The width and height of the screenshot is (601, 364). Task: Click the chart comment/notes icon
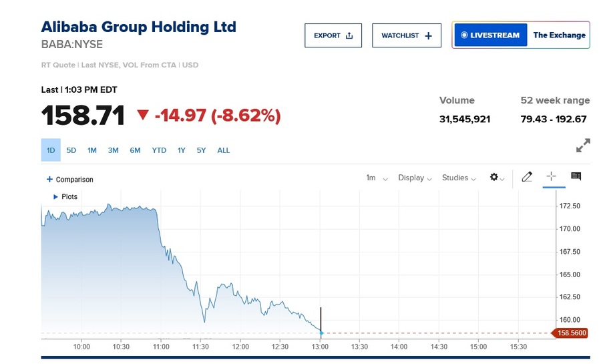[576, 177]
